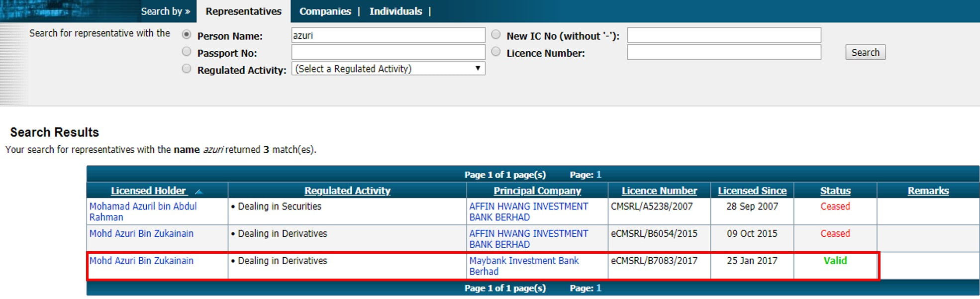This screenshot has height=299, width=980.
Task: Click the Licence Number text field
Action: click(724, 52)
